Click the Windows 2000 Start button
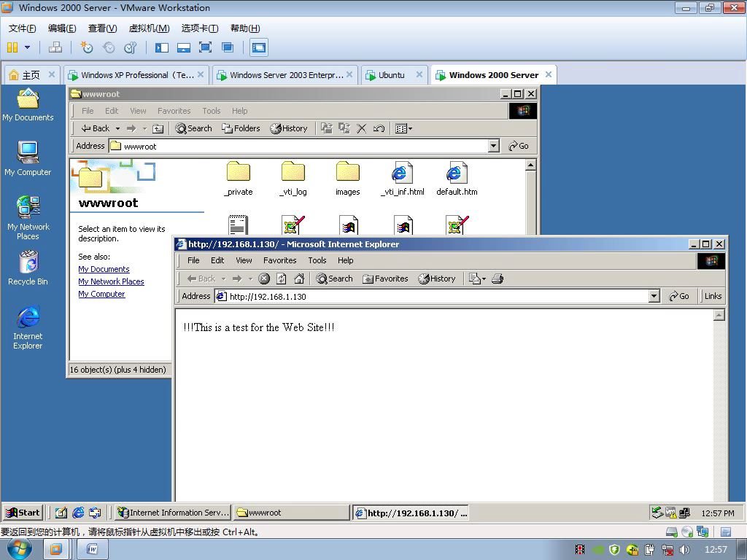This screenshot has width=747, height=560. point(23,513)
